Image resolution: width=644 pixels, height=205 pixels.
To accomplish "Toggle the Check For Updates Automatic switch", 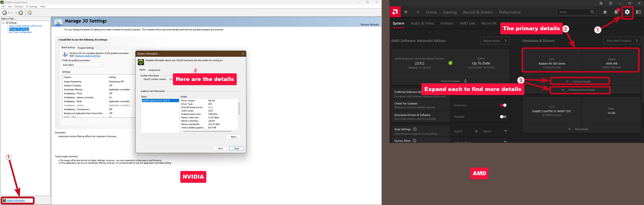I will point(503,105).
